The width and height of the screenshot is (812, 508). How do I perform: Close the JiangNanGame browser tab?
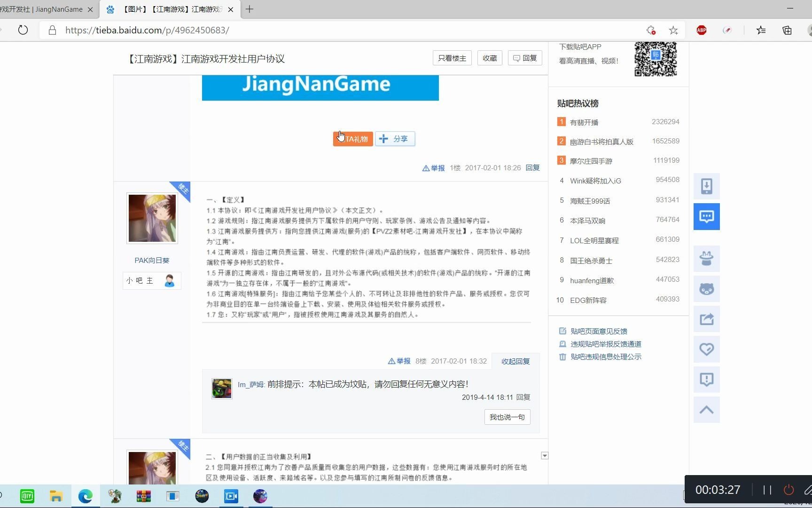[90, 9]
